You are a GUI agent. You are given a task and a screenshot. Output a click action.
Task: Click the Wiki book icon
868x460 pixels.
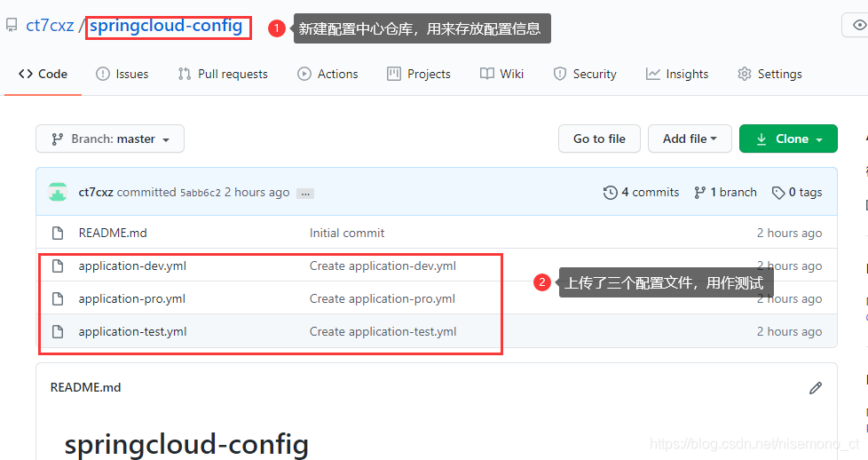pyautogui.click(x=486, y=74)
